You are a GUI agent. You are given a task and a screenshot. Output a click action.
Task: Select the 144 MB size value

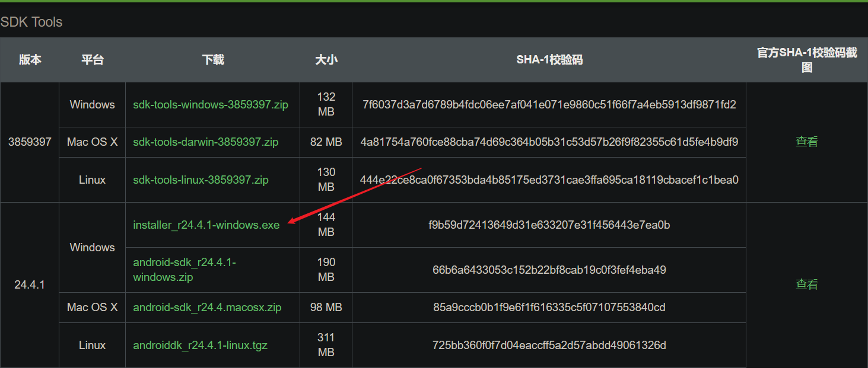pyautogui.click(x=326, y=225)
